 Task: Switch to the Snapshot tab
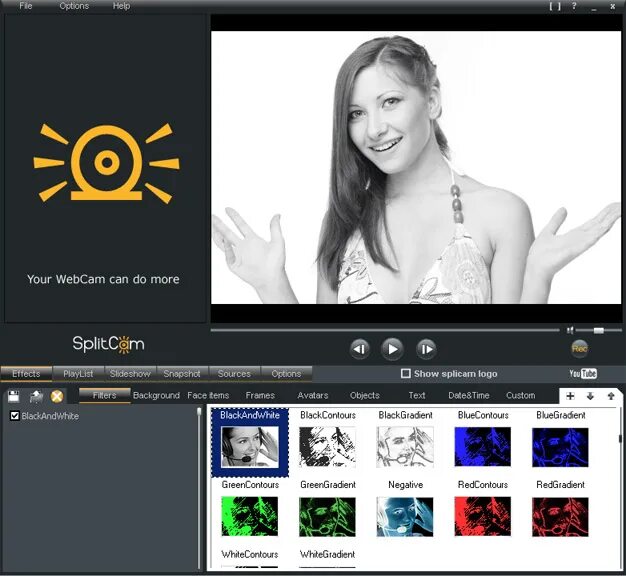pyautogui.click(x=182, y=374)
